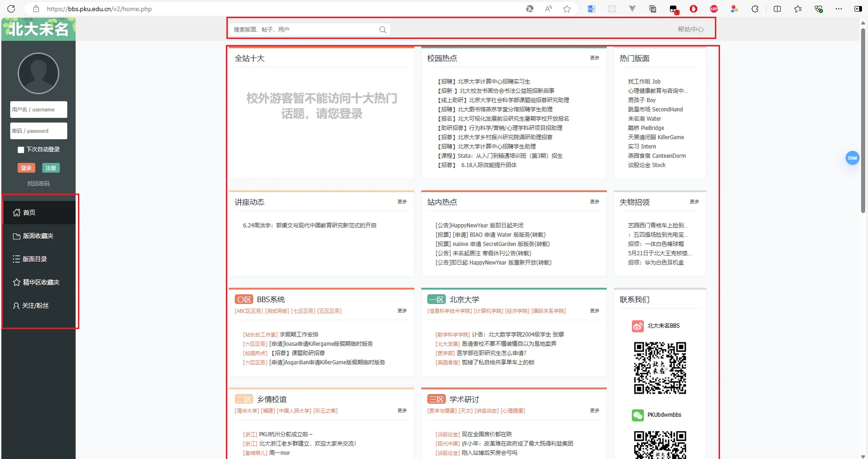Image resolution: width=868 pixels, height=459 pixels.
Task: Expand 更多 in 失物招领 section
Action: 694,202
